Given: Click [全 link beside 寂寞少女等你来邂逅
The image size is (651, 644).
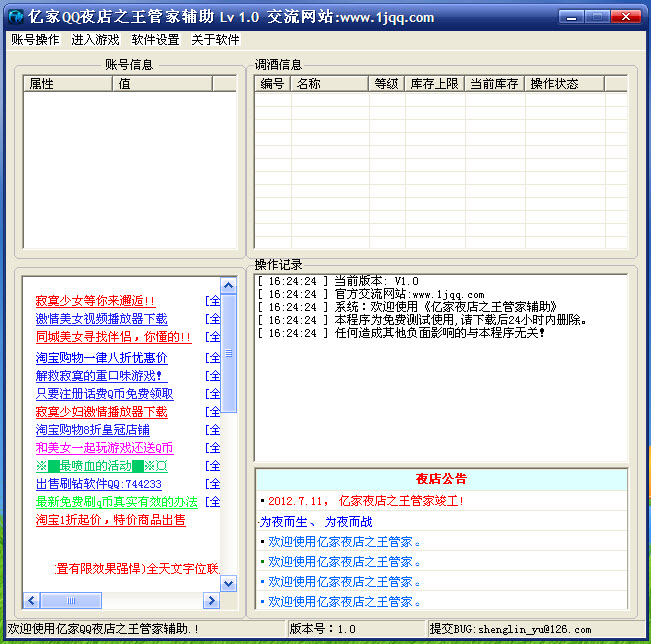Looking at the screenshot, I should coord(213,301).
